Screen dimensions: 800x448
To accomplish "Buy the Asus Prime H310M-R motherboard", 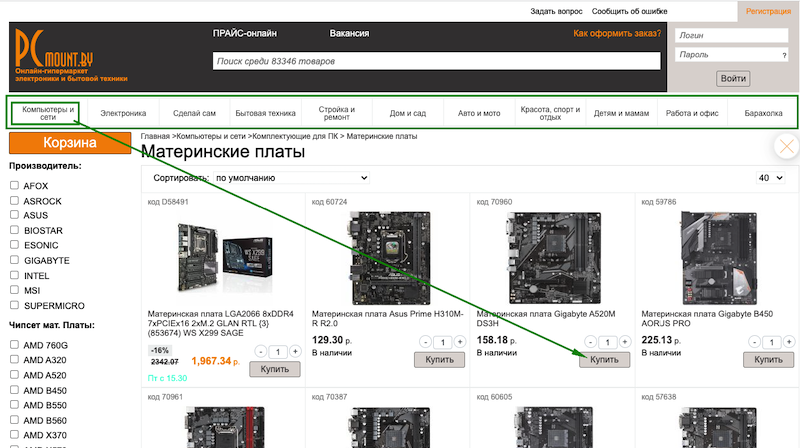I will click(x=439, y=360).
